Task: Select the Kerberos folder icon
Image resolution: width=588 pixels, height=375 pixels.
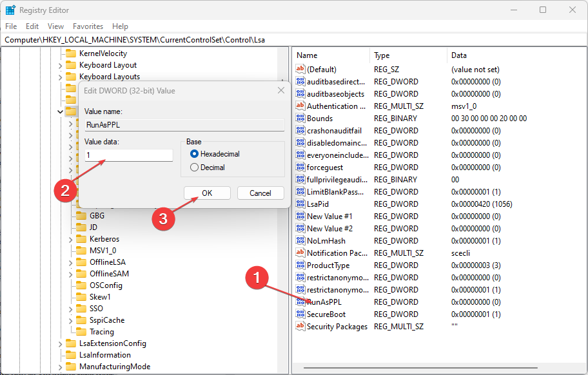Action: 81,239
